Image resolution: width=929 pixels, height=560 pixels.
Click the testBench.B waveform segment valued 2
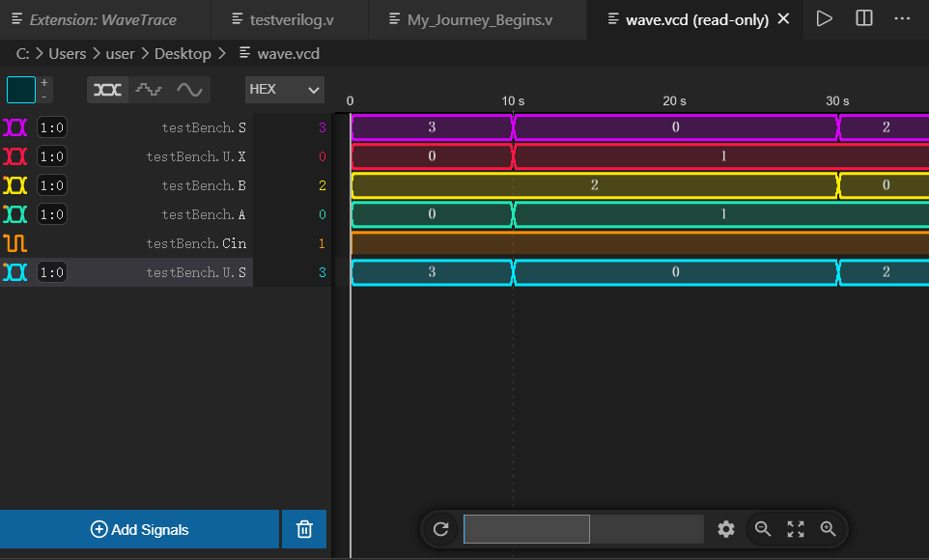pos(594,185)
